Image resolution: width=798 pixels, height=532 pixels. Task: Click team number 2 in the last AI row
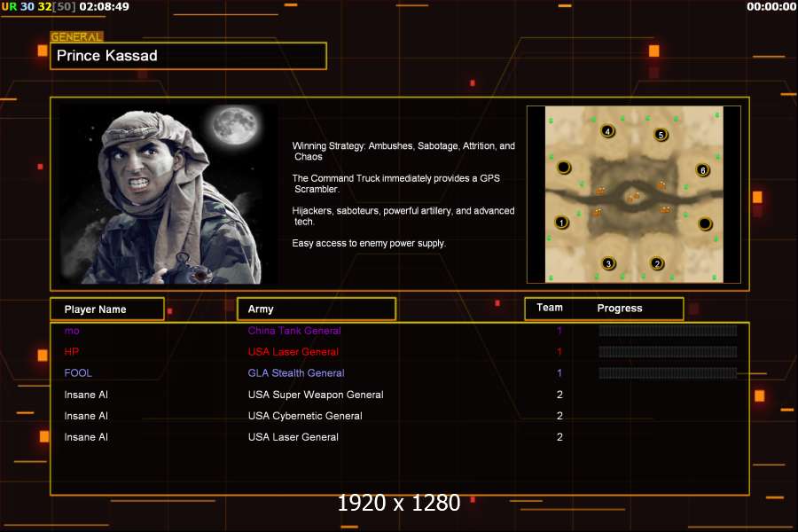pyautogui.click(x=559, y=437)
